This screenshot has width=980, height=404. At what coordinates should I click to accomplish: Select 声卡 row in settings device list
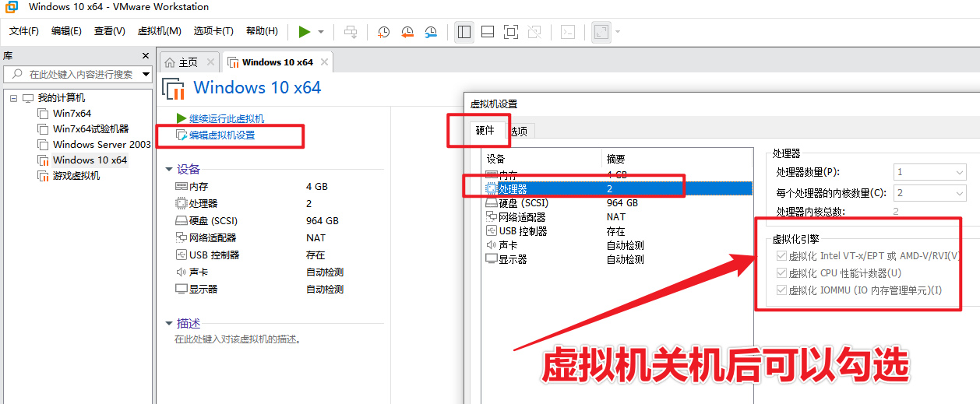click(617, 245)
